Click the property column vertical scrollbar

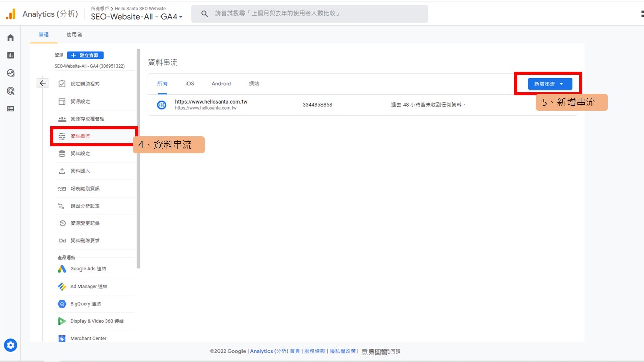[x=138, y=158]
